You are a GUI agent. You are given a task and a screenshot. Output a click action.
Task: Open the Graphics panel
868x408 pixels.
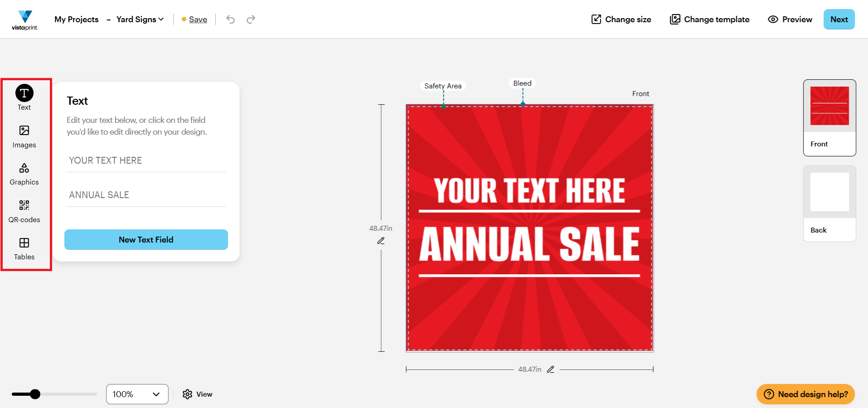pos(24,175)
